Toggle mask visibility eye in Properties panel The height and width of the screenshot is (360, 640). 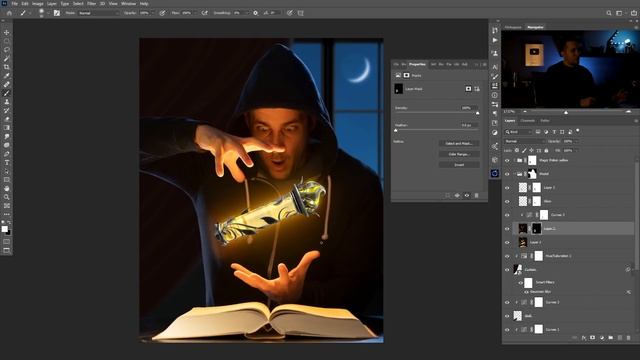pos(467,196)
